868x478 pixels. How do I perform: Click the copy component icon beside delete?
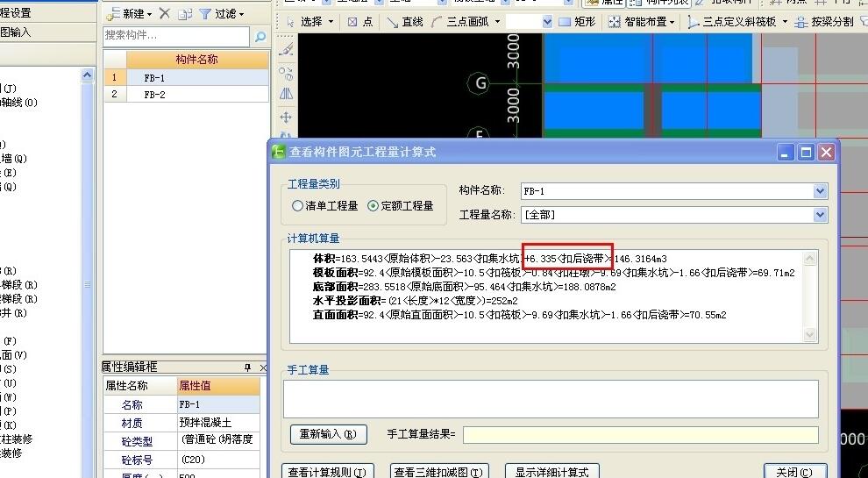point(185,14)
